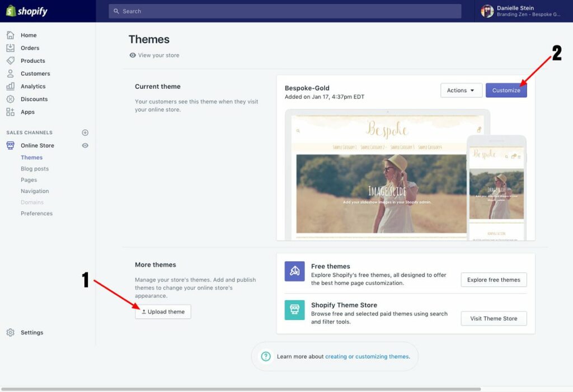This screenshot has height=392, width=573.
Task: Open Home from the sidebar icon
Action: [11, 35]
